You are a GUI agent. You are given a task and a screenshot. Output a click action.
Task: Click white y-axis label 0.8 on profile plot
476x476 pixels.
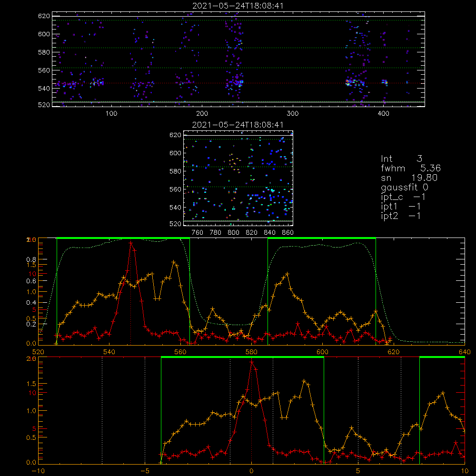pyautogui.click(x=31, y=259)
